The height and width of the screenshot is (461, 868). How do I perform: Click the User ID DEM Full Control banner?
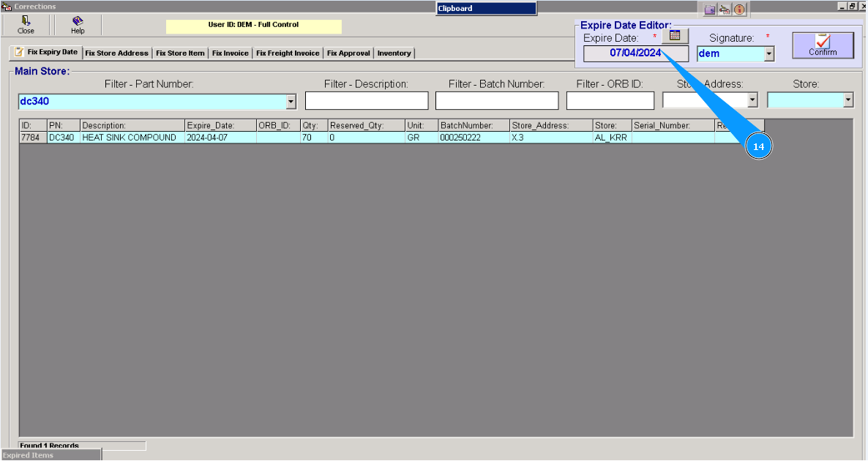[253, 26]
